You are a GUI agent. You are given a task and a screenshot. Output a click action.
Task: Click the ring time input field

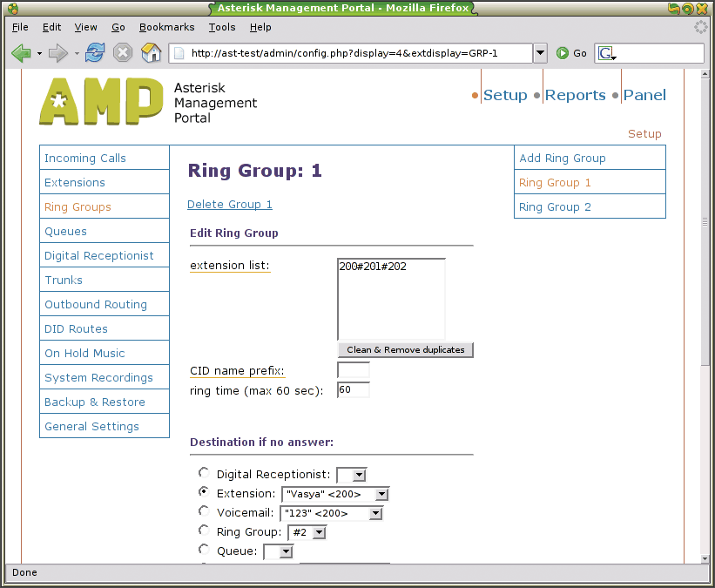(354, 389)
